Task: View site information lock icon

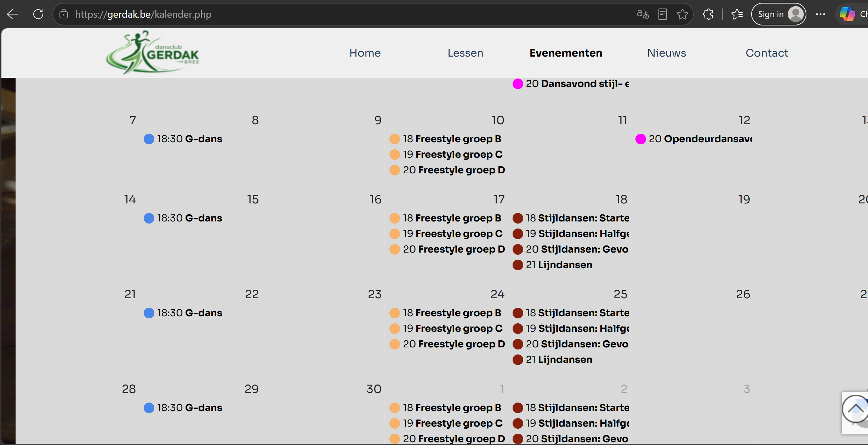Action: click(64, 14)
